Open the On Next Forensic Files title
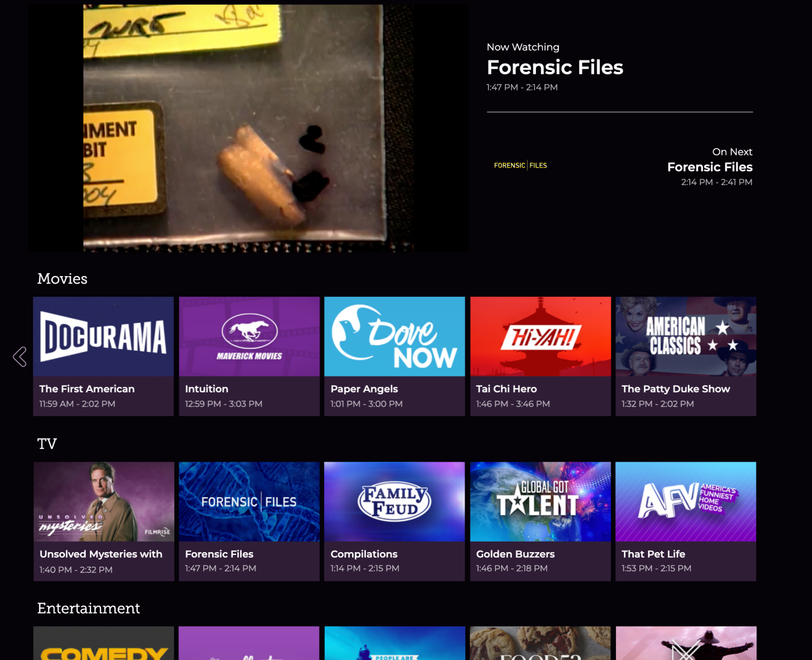Viewport: 812px width, 660px height. point(709,167)
